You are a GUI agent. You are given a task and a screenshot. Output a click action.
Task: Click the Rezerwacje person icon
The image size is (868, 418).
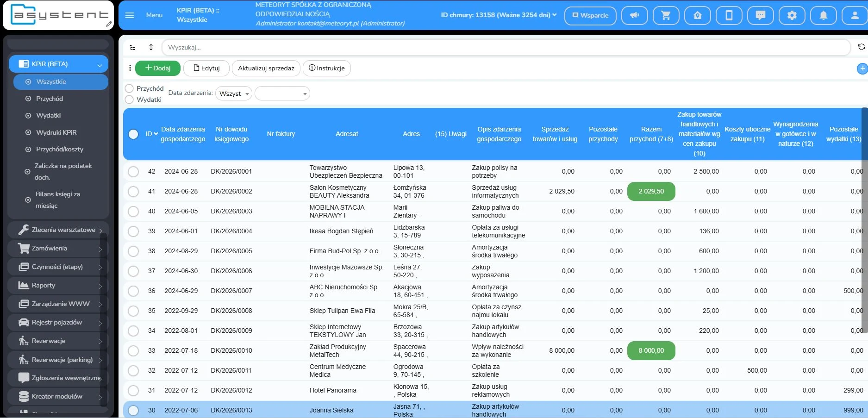point(23,341)
